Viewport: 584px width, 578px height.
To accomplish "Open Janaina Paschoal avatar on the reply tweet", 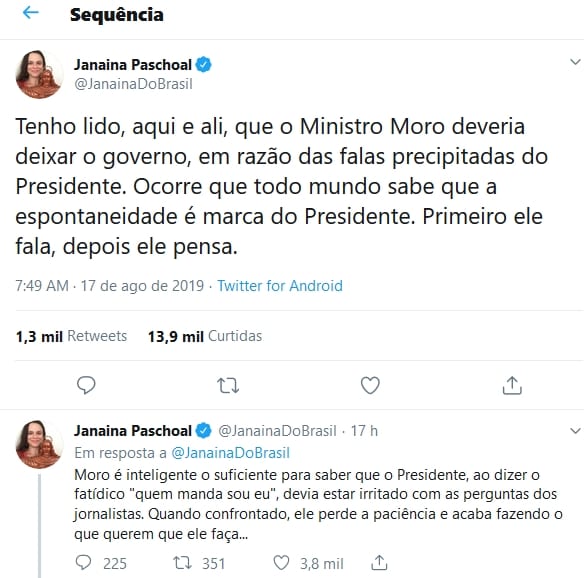I will click(39, 444).
